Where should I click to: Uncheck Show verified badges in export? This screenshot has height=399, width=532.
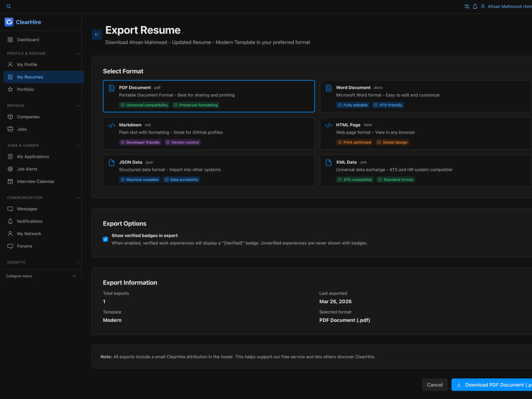105,239
